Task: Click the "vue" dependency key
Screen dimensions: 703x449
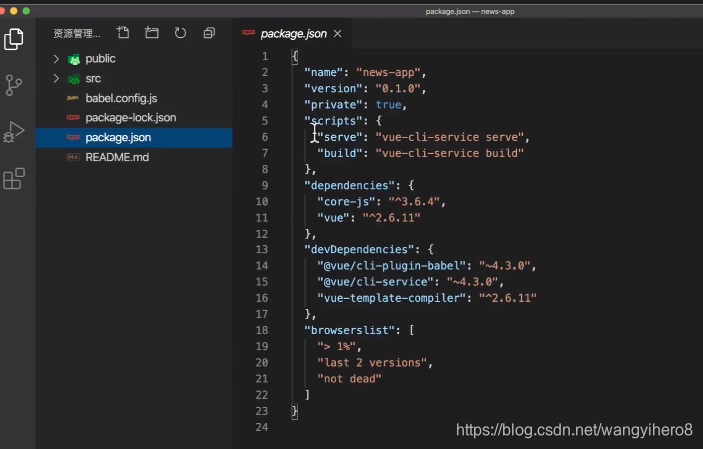Action: click(x=333, y=218)
